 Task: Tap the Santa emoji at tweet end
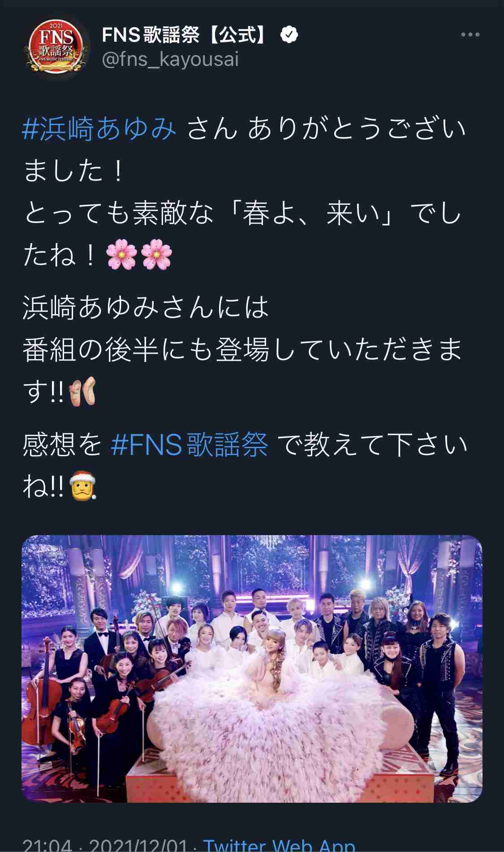83,486
